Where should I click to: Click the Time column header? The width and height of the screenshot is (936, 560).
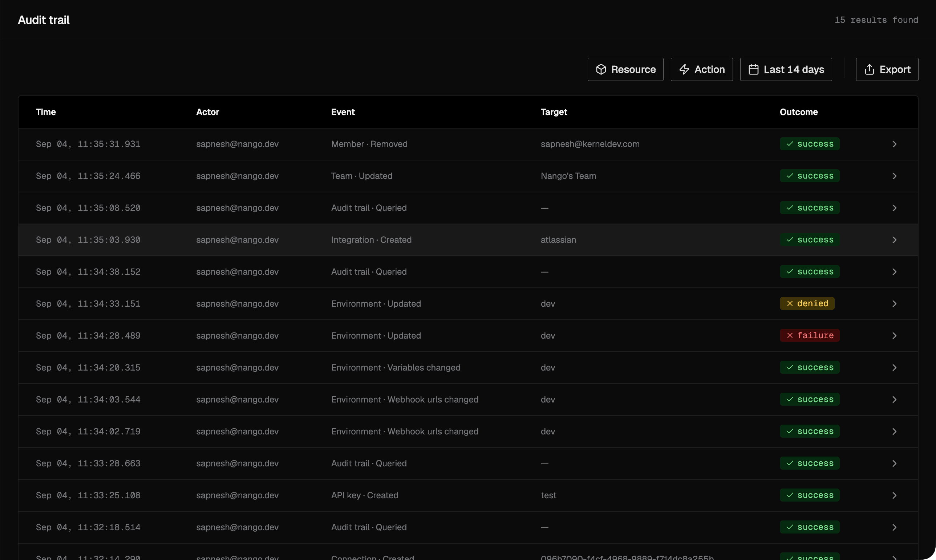pyautogui.click(x=46, y=112)
